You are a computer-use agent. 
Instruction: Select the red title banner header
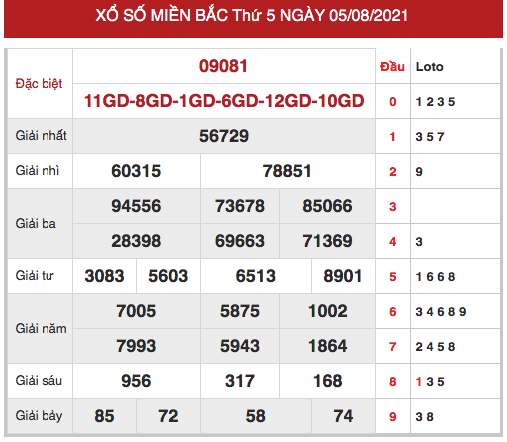pyautogui.click(x=253, y=18)
